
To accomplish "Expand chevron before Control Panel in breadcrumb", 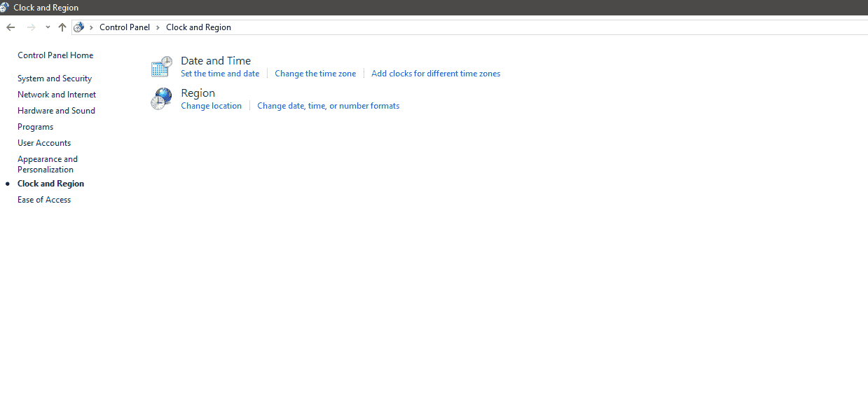I will point(91,27).
